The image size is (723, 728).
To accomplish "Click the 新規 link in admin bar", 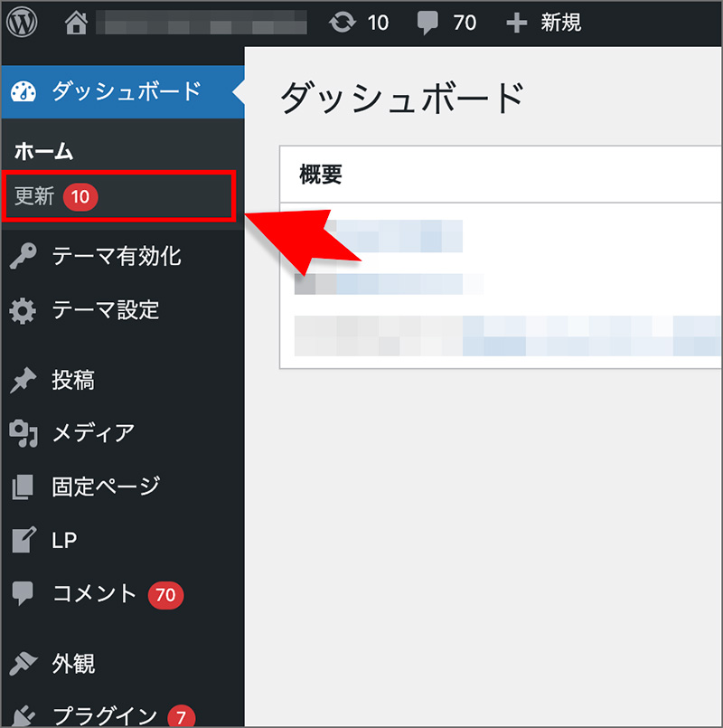I will pyautogui.click(x=560, y=23).
